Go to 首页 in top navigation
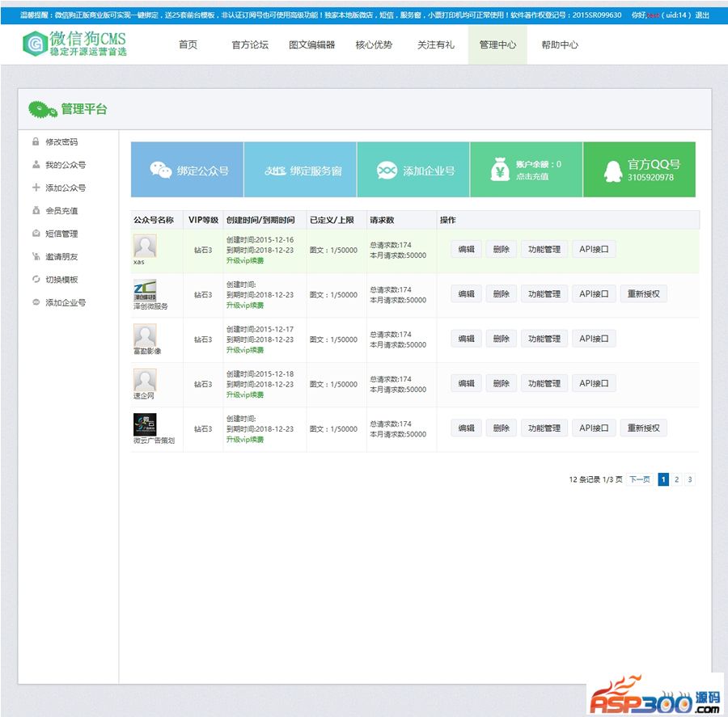The height and width of the screenshot is (717, 728). click(188, 44)
